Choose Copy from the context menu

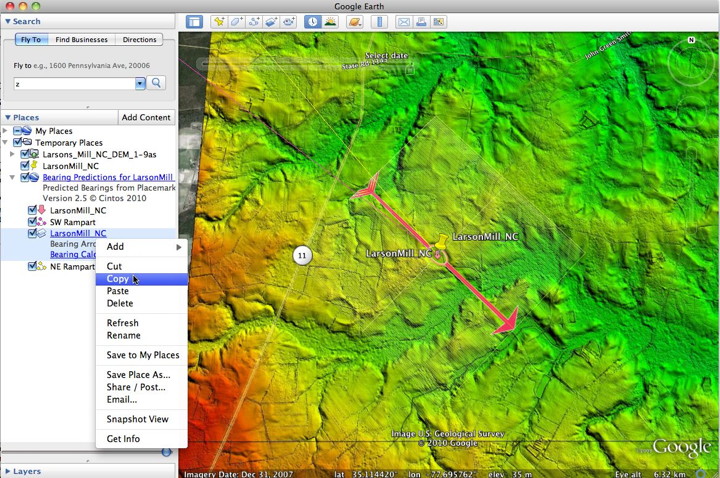(x=118, y=279)
